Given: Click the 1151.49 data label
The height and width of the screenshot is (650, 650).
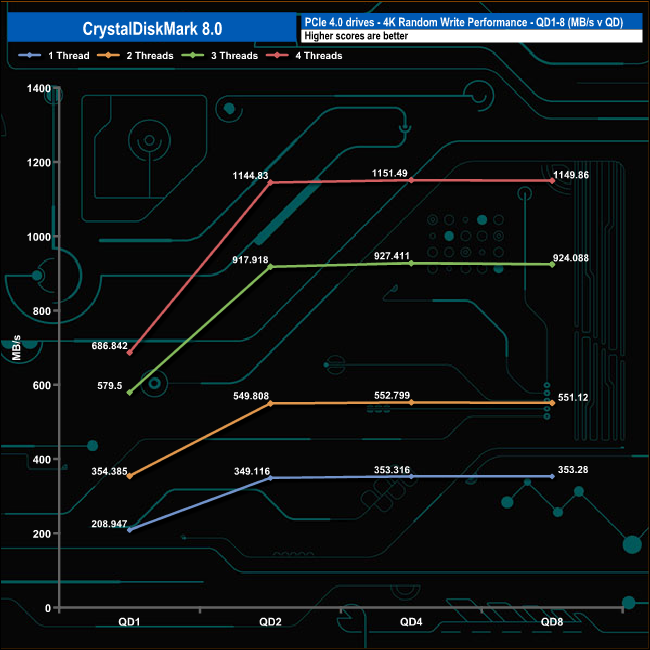Looking at the screenshot, I should 390,173.
